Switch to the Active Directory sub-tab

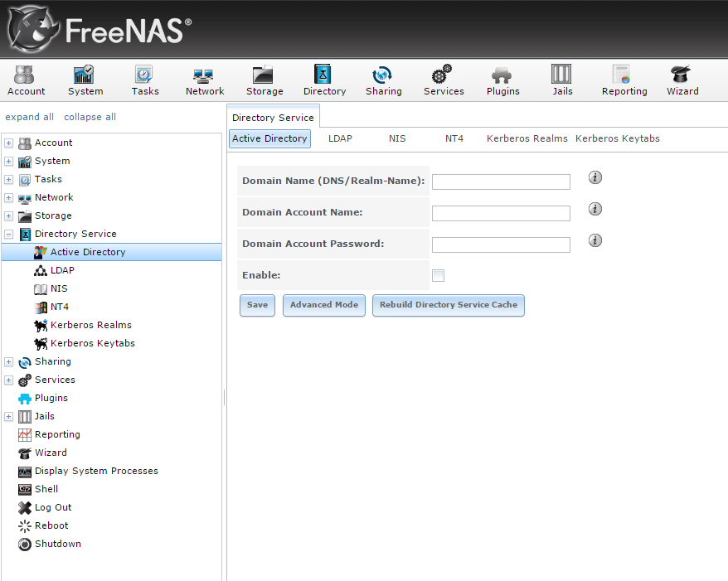pos(269,138)
